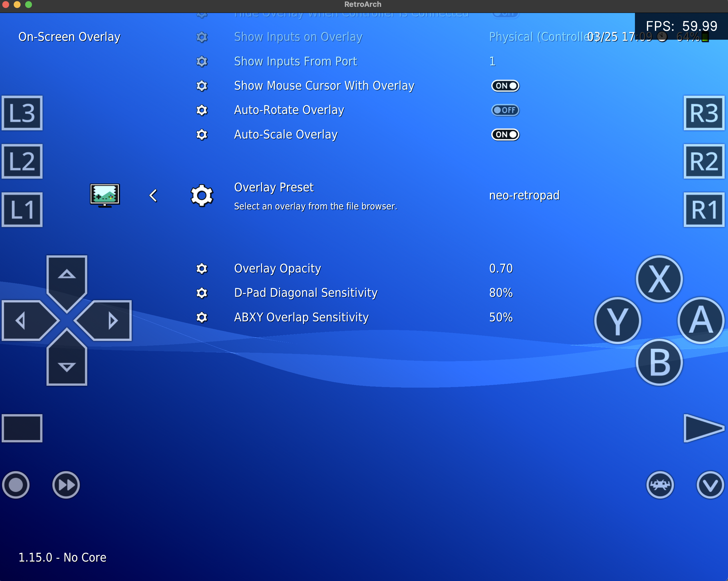The image size is (728, 581).
Task: Click the RetroArch menu invader icon
Action: 660,485
